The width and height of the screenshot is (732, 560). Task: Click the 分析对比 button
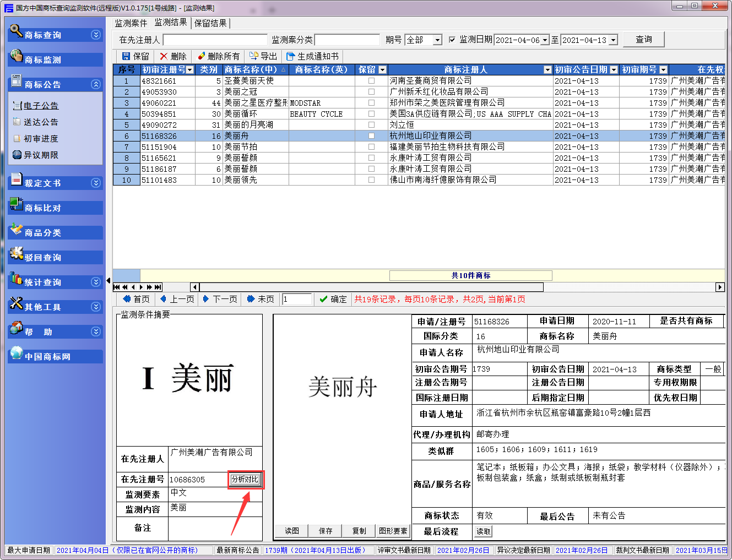pos(245,479)
